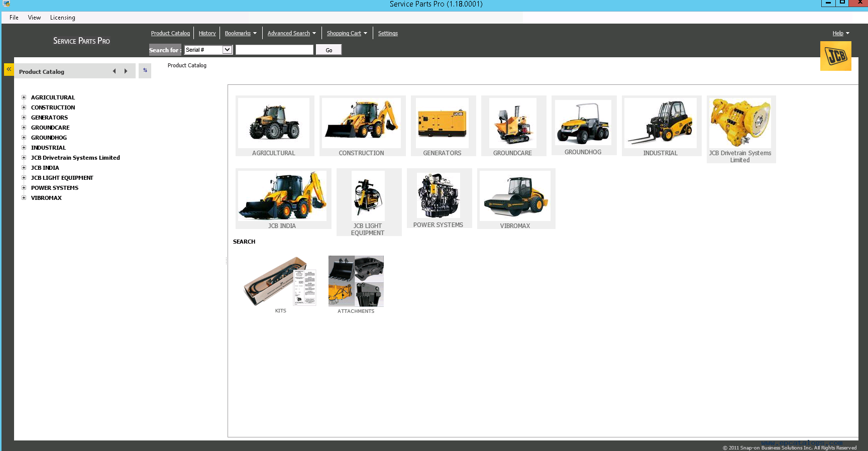Click the application icon in the title bar
868x451 pixels.
(7, 4)
